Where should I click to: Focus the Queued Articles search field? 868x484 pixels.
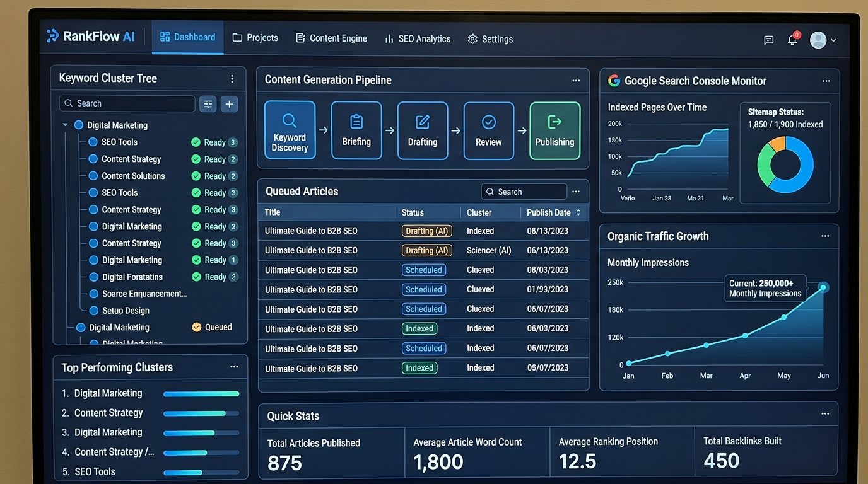point(524,192)
